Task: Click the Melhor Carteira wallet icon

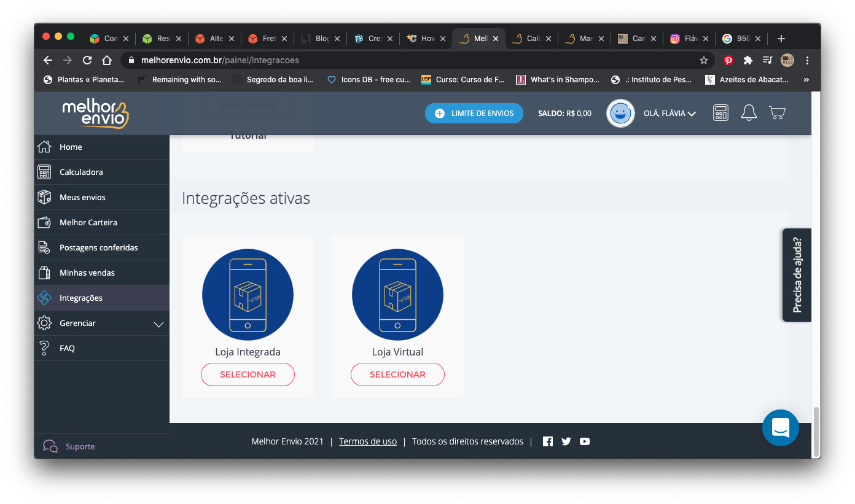Action: [44, 222]
